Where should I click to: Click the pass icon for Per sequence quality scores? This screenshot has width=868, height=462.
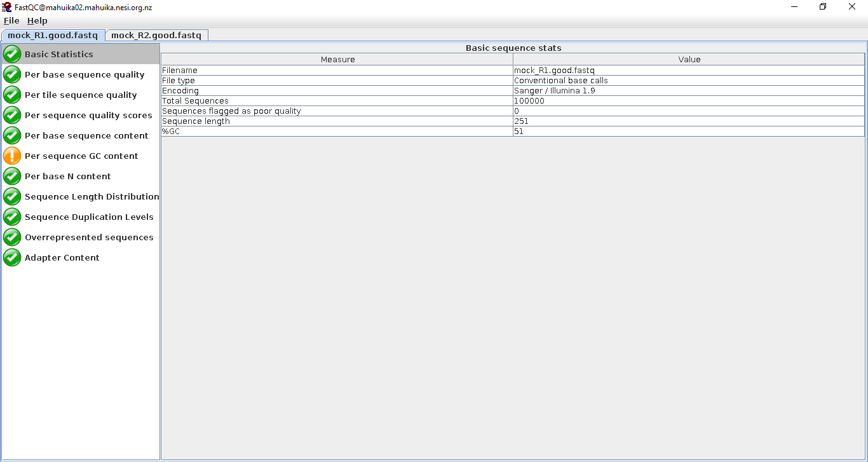(x=12, y=115)
